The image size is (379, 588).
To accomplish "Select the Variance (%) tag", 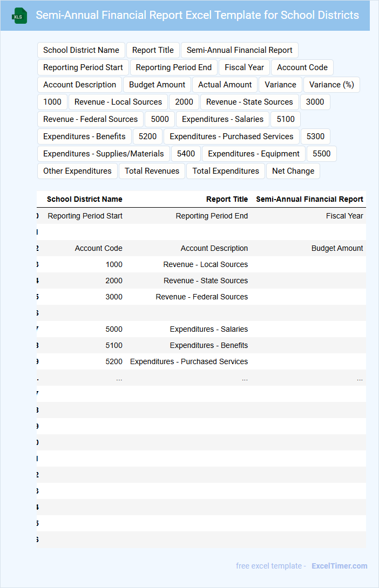I will [x=331, y=85].
